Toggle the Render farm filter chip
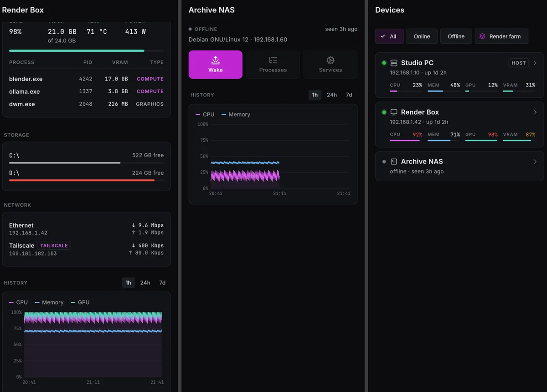The image size is (547, 392). tap(501, 36)
